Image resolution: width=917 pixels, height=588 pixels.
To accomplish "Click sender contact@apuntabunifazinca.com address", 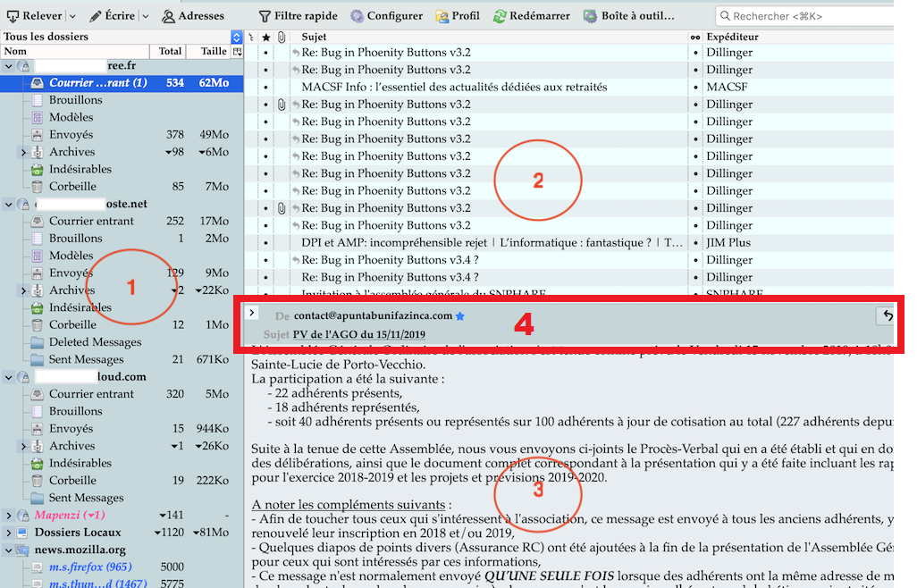I will pyautogui.click(x=373, y=315).
